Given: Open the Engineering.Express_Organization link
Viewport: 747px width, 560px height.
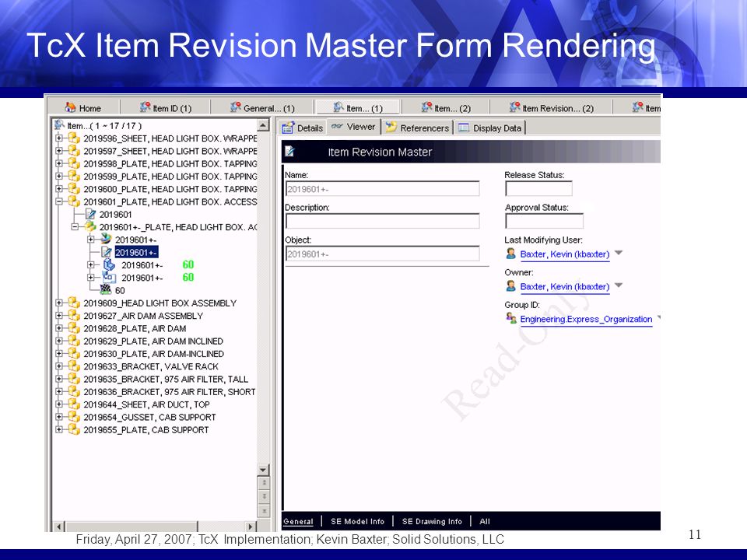Looking at the screenshot, I should [586, 319].
